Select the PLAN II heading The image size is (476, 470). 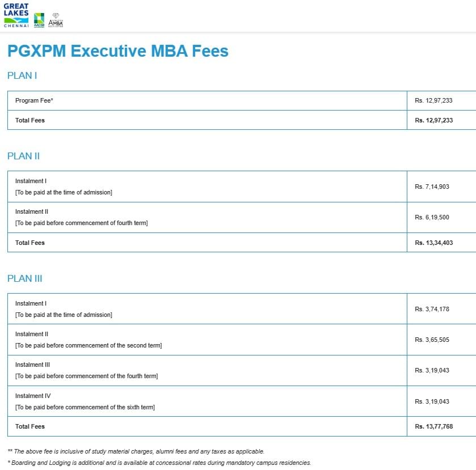(x=23, y=156)
